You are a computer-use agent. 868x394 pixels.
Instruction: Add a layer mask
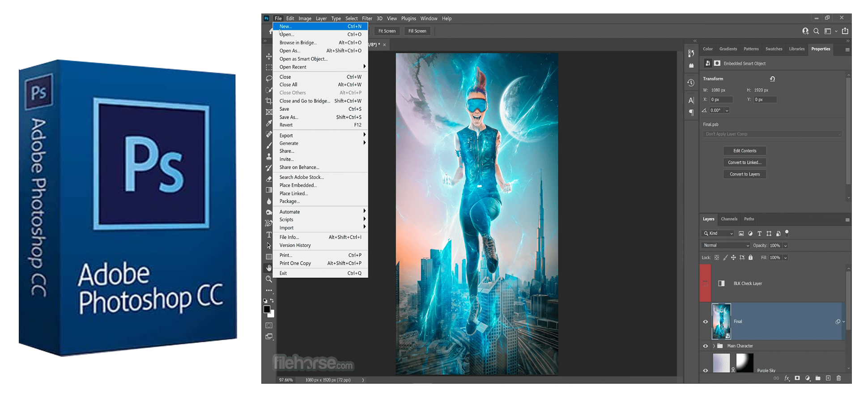(x=797, y=378)
